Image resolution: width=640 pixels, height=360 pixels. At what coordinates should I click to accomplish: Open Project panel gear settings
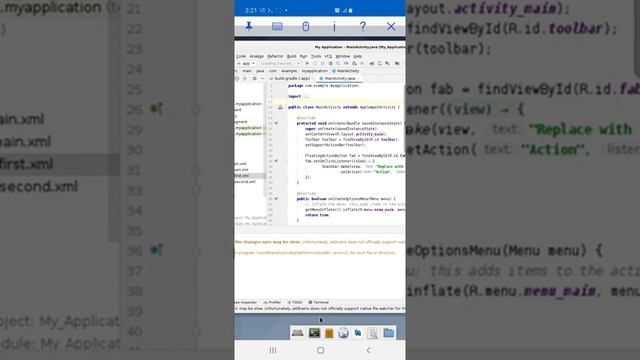(x=254, y=78)
